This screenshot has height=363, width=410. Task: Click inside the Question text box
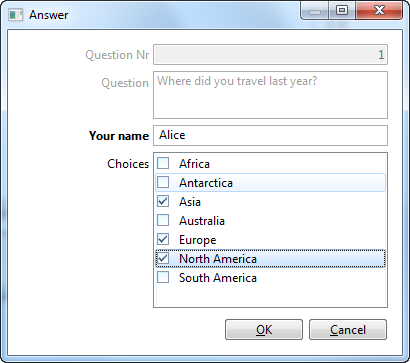click(x=270, y=95)
